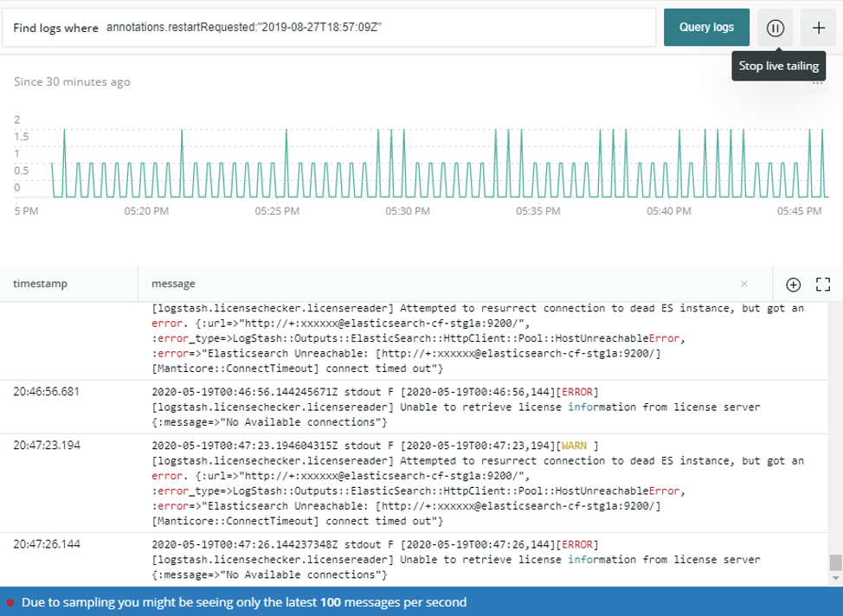Add a column with the circled plus icon

click(x=793, y=285)
